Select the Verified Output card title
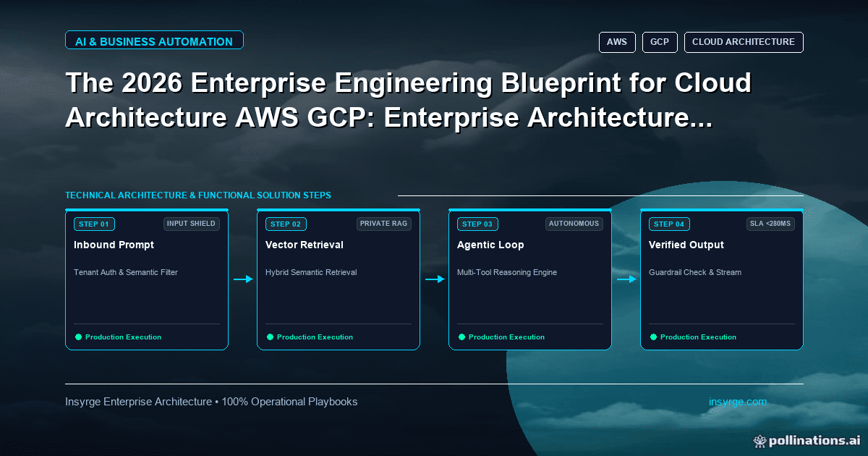 (x=686, y=245)
